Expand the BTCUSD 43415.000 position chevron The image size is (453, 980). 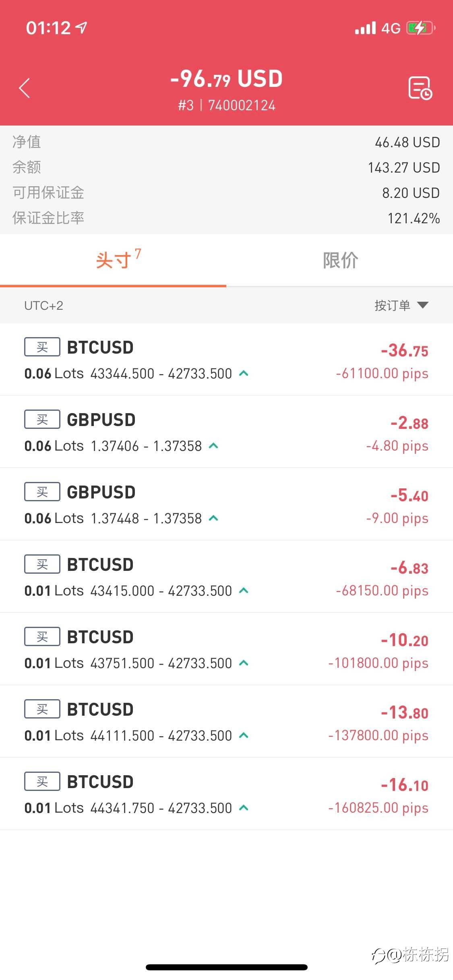(244, 591)
